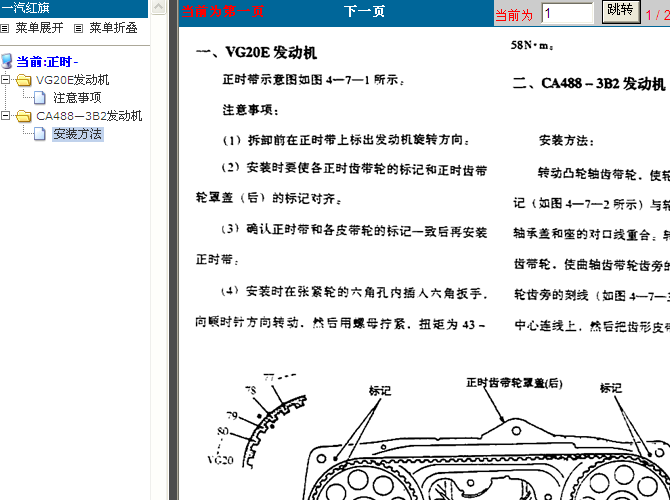Viewport: 670px width, 500px height.
Task: Select the VG20E发动机 tree item
Action: (73, 80)
